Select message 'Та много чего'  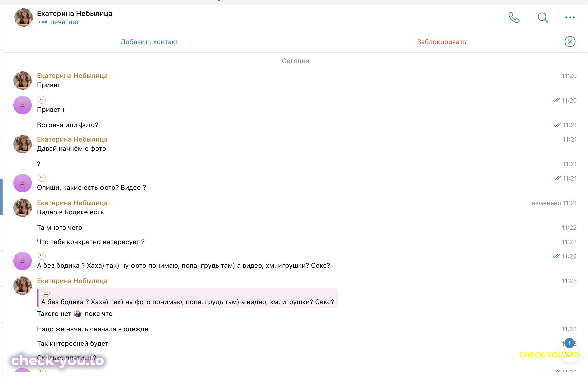(60, 227)
